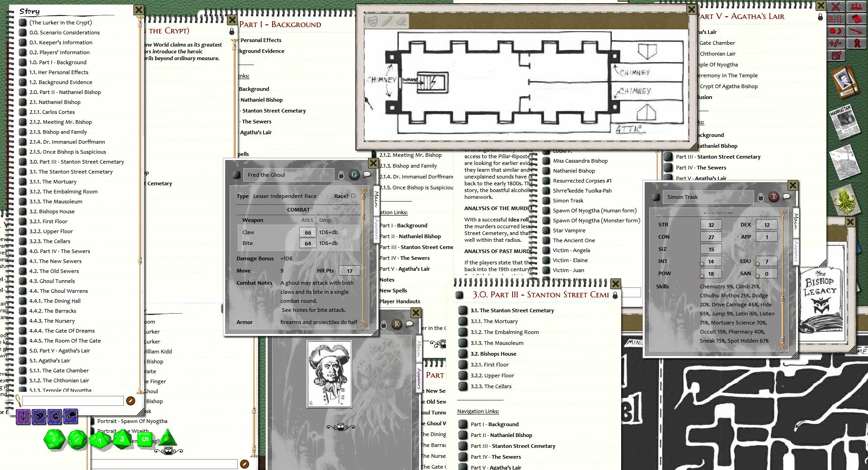Click the speech bubble icon on Simon Trask's sheet
868x470 pixels.
pos(786,197)
